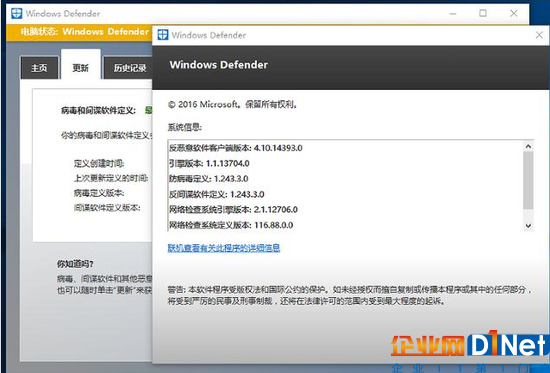Select the 引擎版本 1.1.13704.0 line

pyautogui.click(x=209, y=164)
